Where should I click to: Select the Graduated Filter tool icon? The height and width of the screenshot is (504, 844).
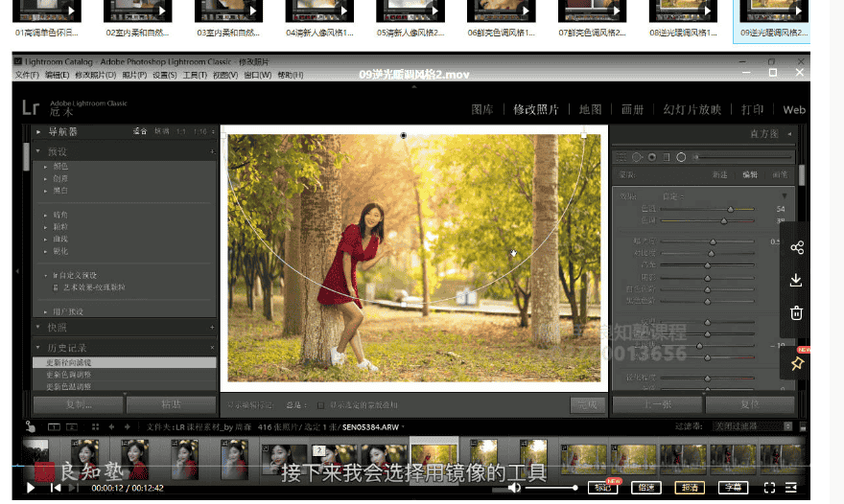click(667, 157)
